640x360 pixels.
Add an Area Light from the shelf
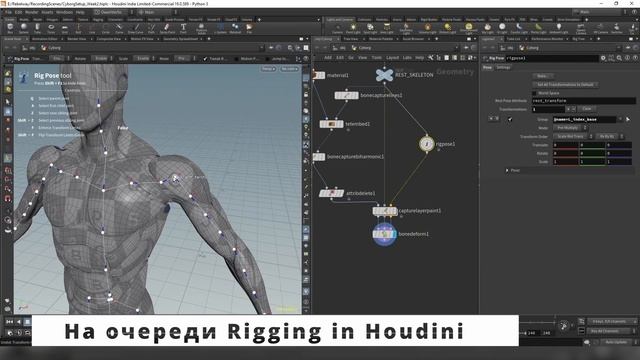click(x=387, y=28)
